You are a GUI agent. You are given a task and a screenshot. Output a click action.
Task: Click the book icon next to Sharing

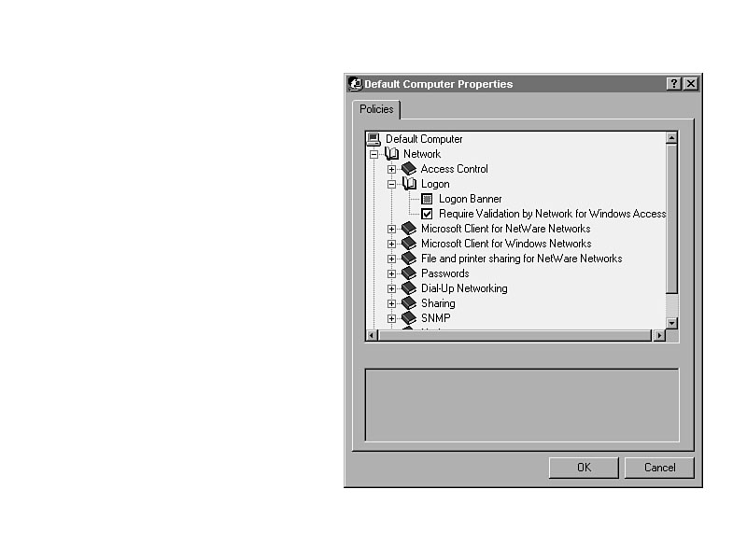coord(409,303)
